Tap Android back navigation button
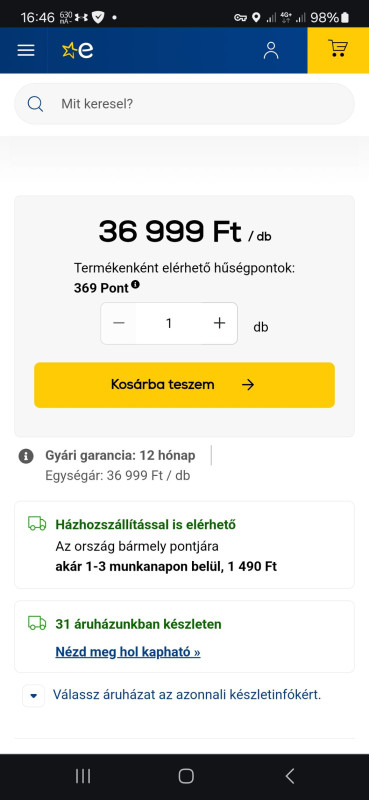Image resolution: width=369 pixels, height=800 pixels. (x=289, y=776)
